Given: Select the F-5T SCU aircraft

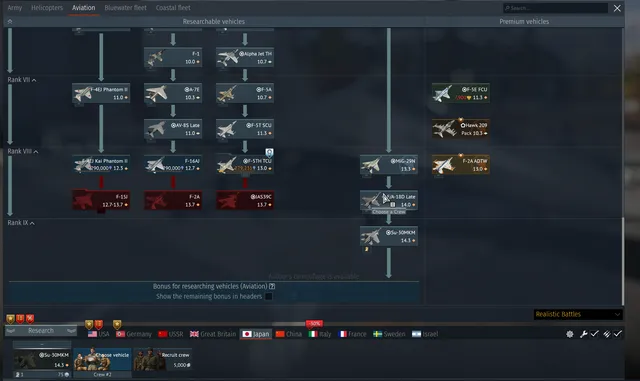Looking at the screenshot, I should [245, 129].
